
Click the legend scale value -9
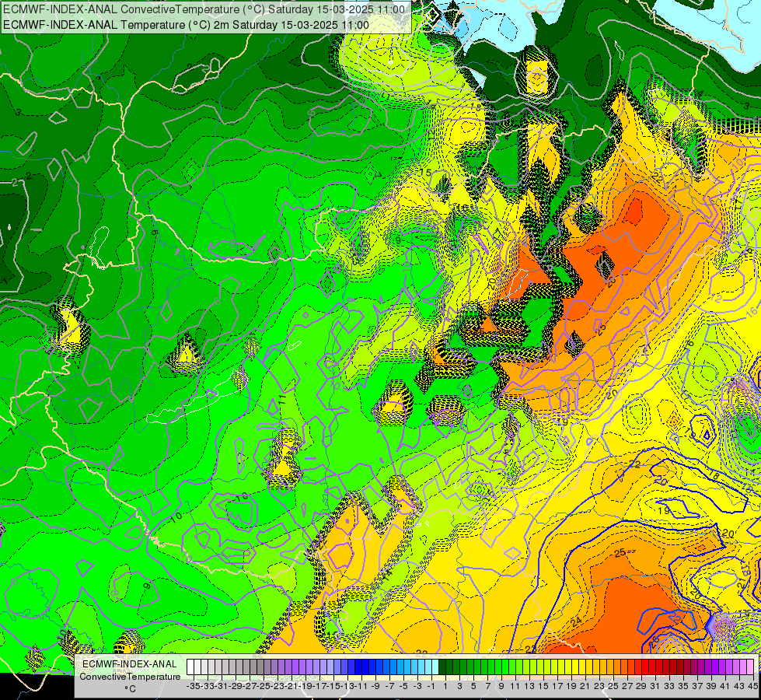[375, 686]
